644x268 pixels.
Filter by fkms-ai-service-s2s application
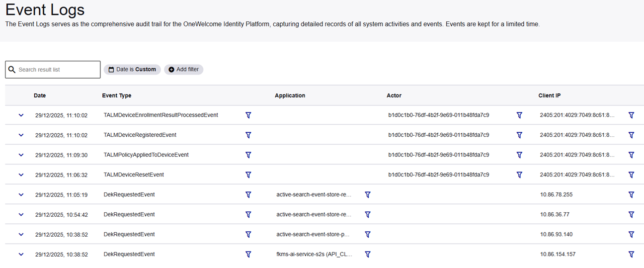(368, 254)
